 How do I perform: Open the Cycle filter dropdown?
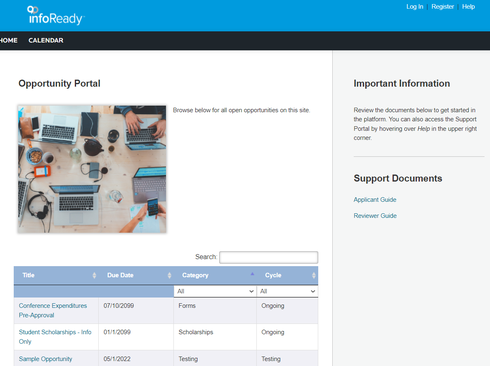tap(287, 291)
